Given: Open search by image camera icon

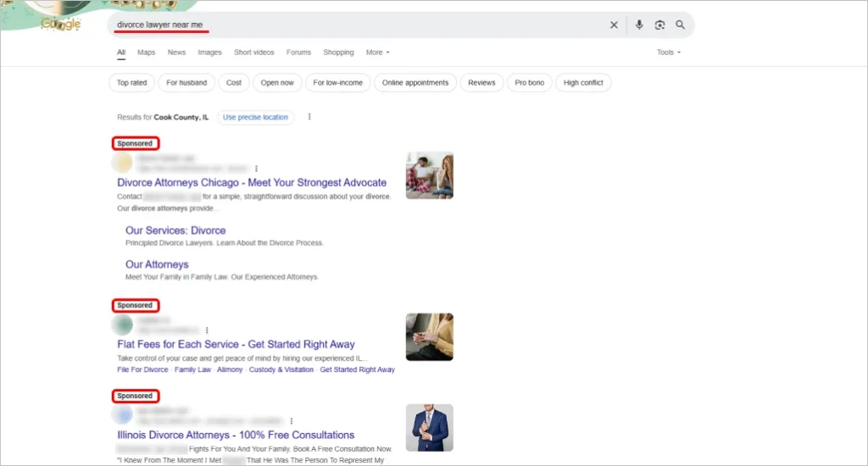Looking at the screenshot, I should [x=659, y=25].
